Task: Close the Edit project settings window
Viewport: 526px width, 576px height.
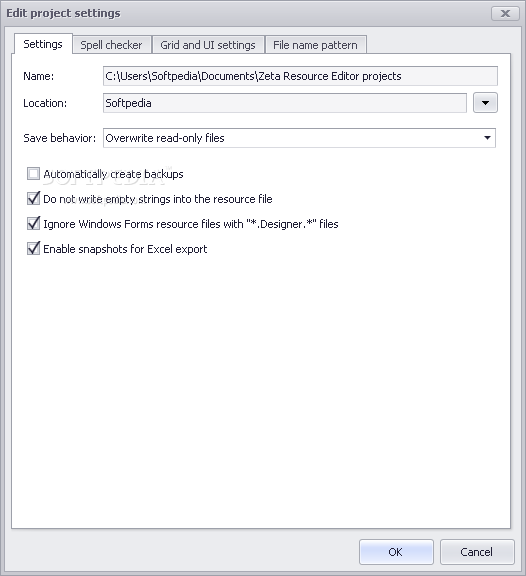Action: pyautogui.click(x=505, y=14)
